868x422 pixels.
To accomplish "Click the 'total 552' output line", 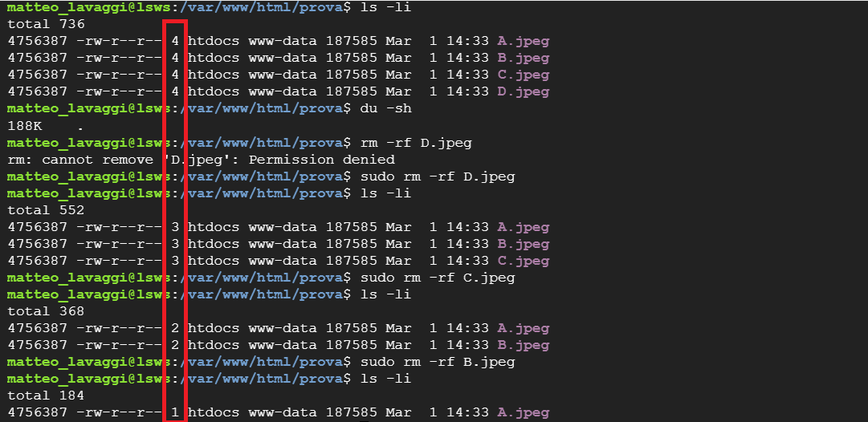I will point(46,210).
